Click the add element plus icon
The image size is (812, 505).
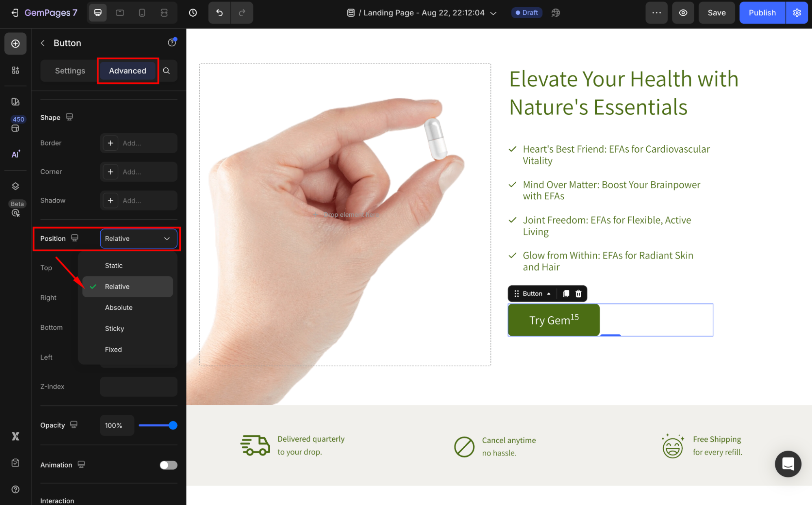(x=15, y=43)
